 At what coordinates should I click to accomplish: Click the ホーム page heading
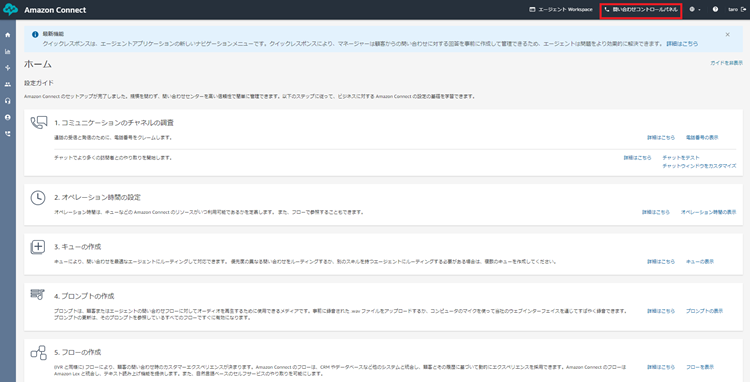38,64
